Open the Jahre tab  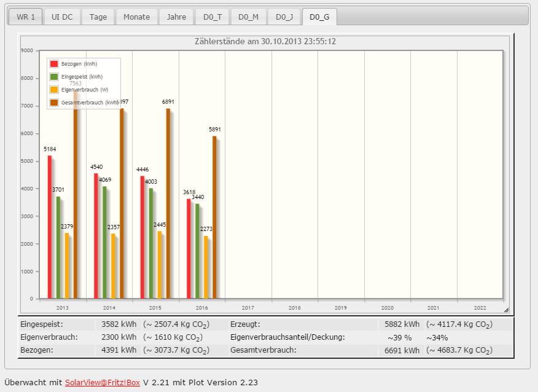pos(176,17)
